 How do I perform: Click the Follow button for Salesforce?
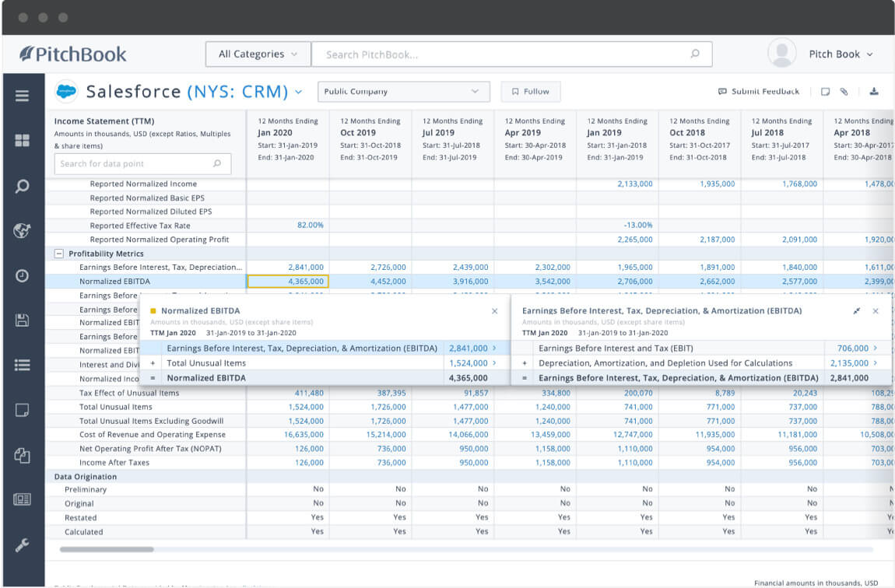(530, 91)
